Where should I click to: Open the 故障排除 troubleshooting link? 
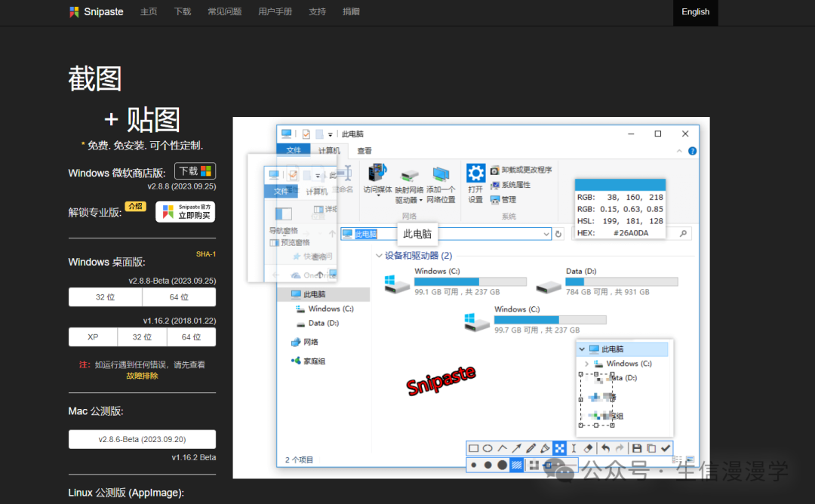142,376
